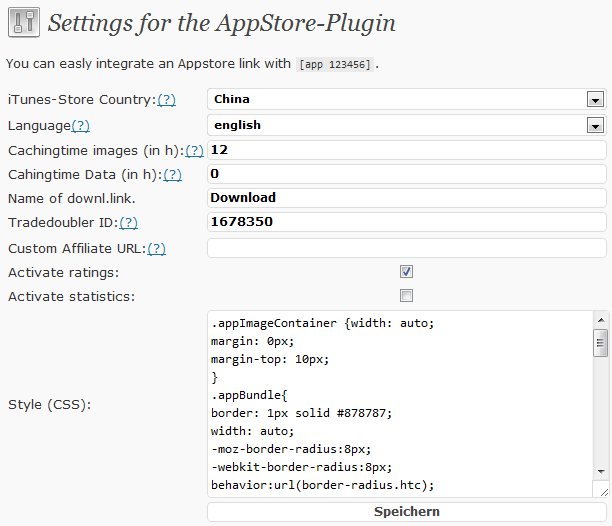Open Tradedoubler ID help link
The image size is (612, 526).
[128, 223]
